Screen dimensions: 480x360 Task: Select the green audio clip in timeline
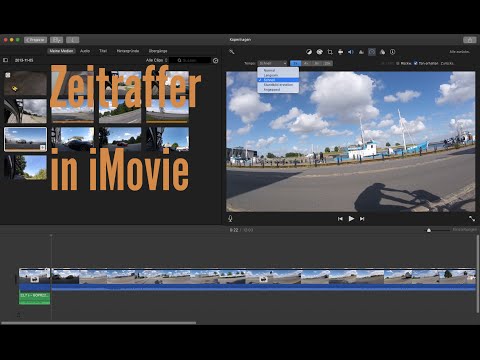pos(35,298)
